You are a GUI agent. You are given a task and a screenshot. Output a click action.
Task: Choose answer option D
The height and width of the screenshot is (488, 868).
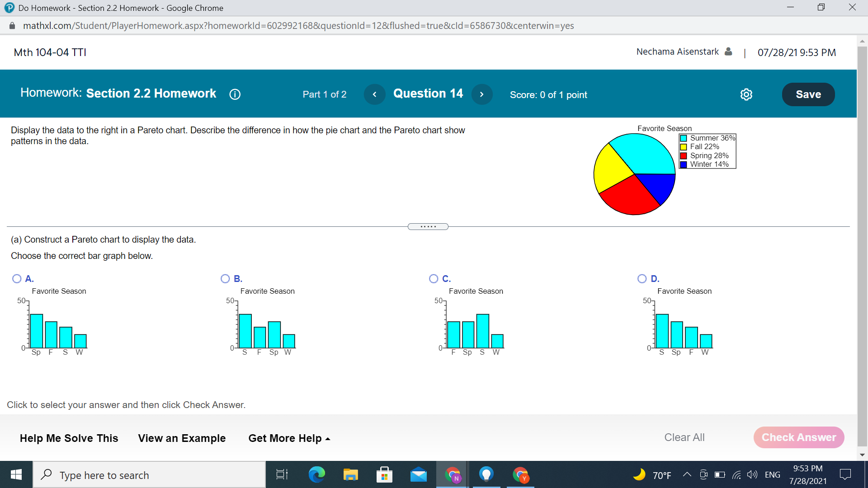(642, 279)
